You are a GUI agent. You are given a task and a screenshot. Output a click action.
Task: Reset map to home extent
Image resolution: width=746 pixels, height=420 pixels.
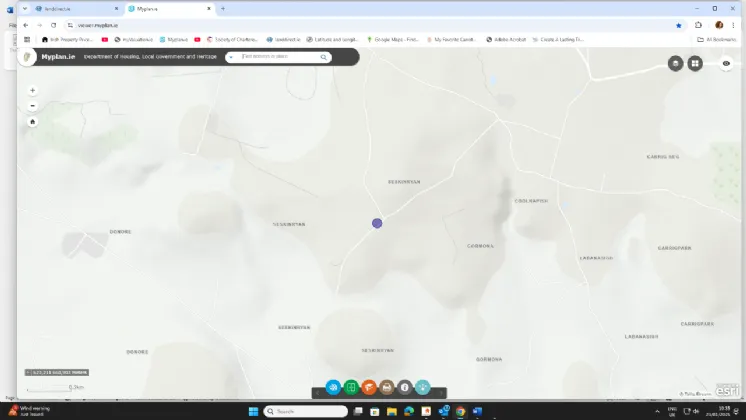point(33,121)
